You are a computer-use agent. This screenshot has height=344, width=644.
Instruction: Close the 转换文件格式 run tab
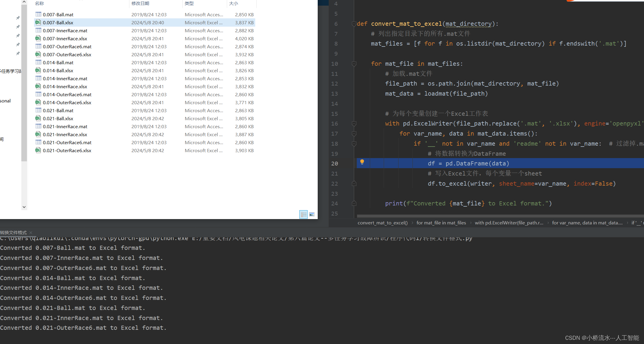point(31,233)
